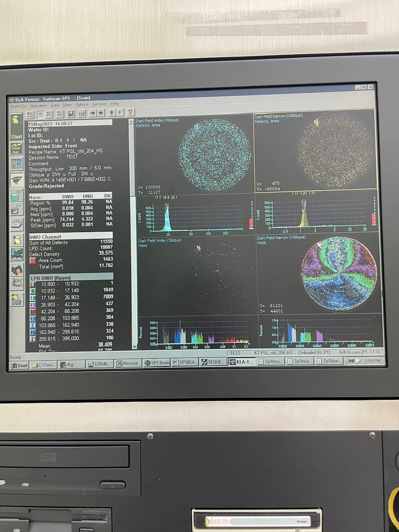
Task: Click the yellow scroll sidebar icon
Action: (x=16, y=239)
